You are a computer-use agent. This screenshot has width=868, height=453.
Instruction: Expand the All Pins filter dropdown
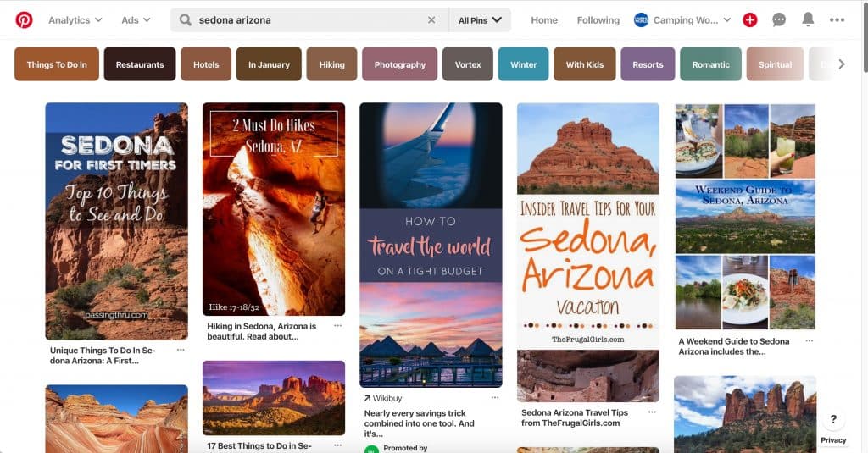(480, 20)
